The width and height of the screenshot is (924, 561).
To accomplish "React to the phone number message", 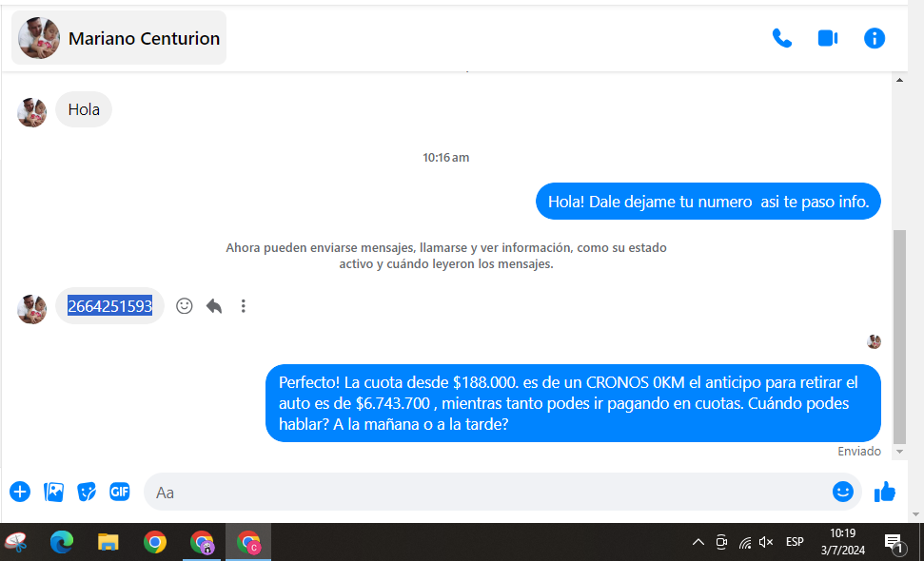I will [185, 306].
